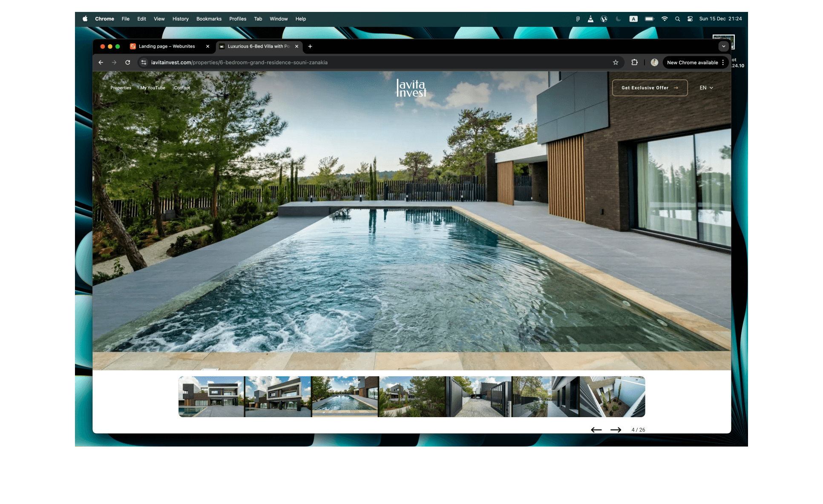
Task: Click the reload page icon
Action: tap(128, 63)
